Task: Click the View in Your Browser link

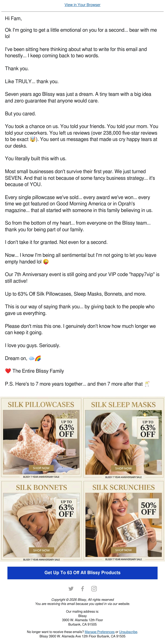Action: coord(82,5)
